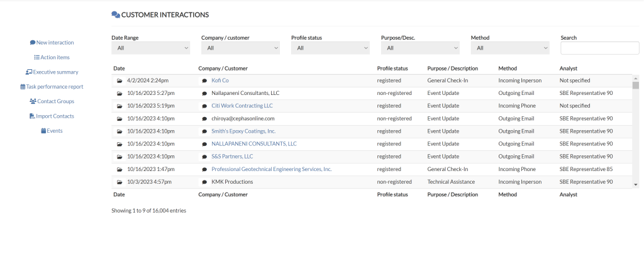The width and height of the screenshot is (644, 278).
Task: Open the Company / customer filter dropdown
Action: pos(240,48)
